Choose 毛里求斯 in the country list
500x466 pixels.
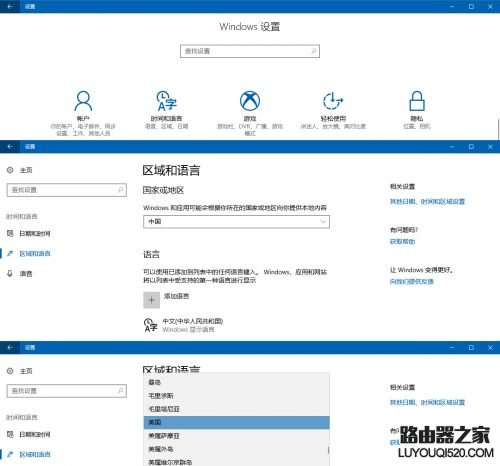tap(236, 396)
